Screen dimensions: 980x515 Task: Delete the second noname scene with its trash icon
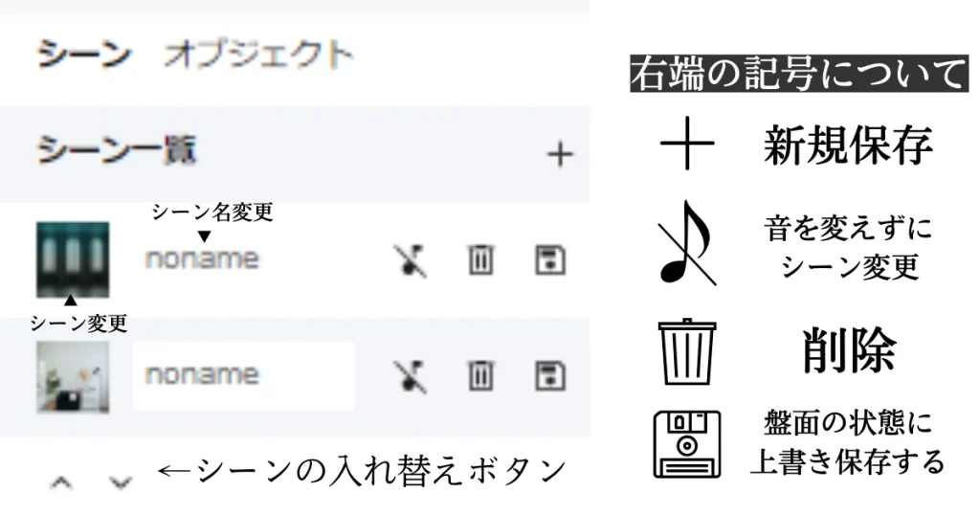pos(480,376)
